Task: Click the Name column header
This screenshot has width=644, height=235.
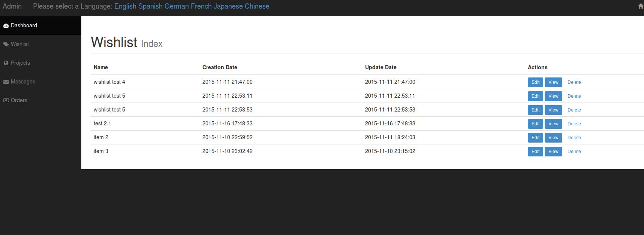Action: pyautogui.click(x=101, y=67)
